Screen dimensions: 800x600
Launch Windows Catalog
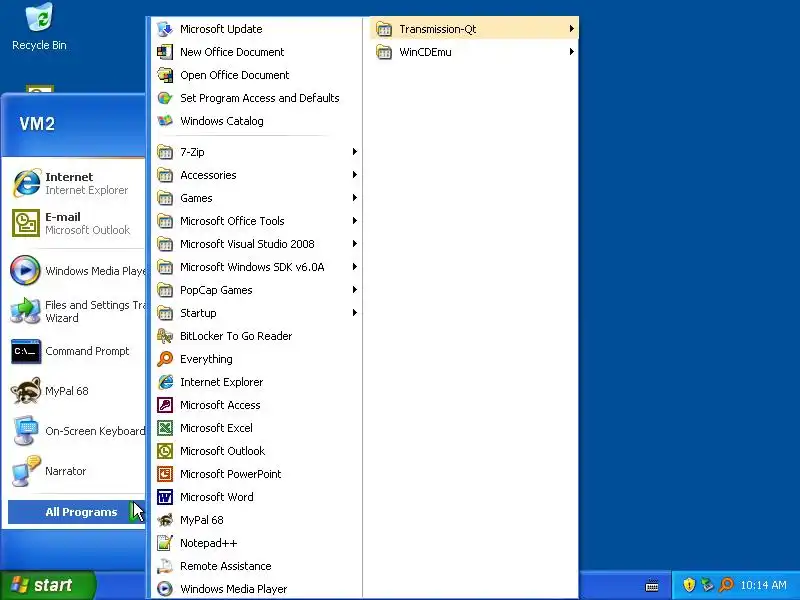click(x=257, y=121)
